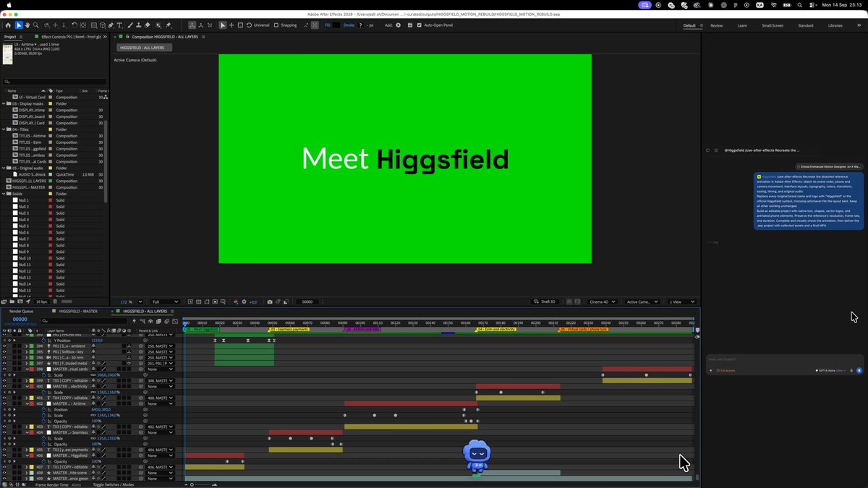Select Small Screen workspace

pyautogui.click(x=773, y=25)
